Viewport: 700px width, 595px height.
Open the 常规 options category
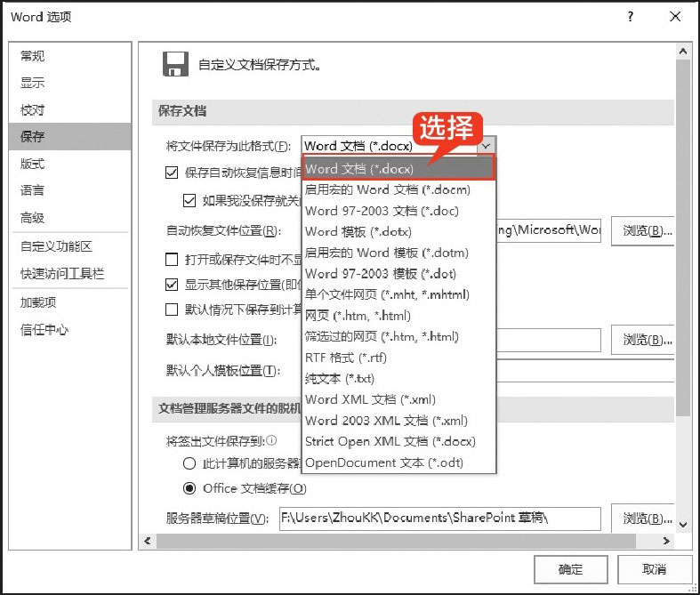69,56
